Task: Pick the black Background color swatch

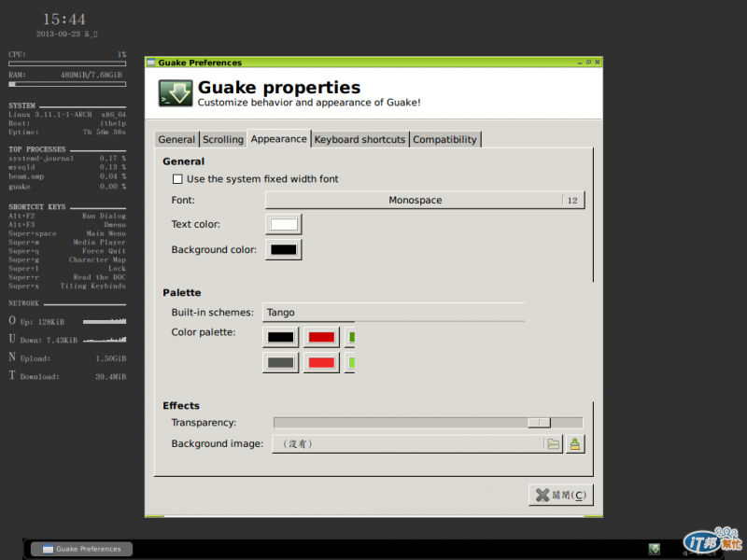Action: 284,249
